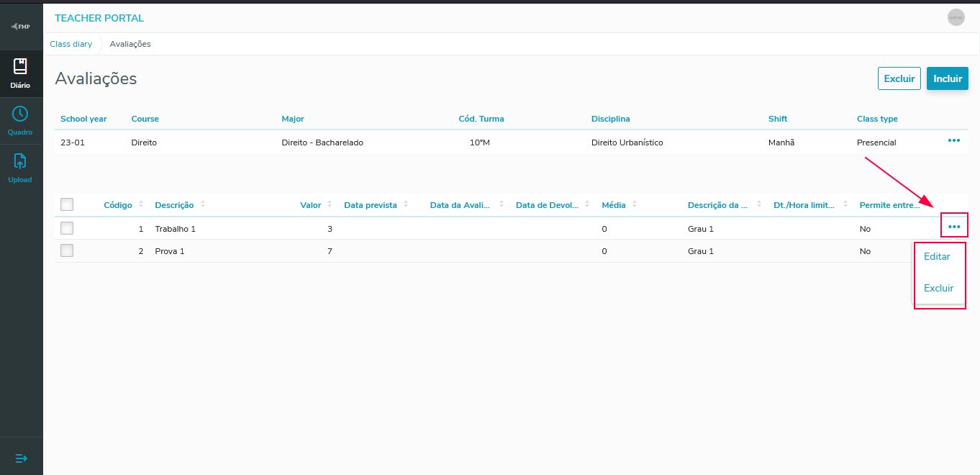Sort by the Descrição da ... column arrows

759,204
